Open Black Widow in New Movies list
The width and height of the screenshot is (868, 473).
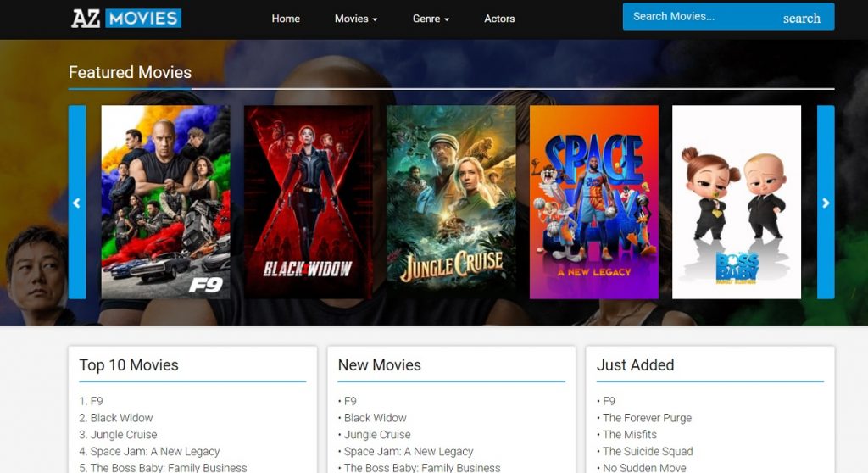(x=376, y=418)
